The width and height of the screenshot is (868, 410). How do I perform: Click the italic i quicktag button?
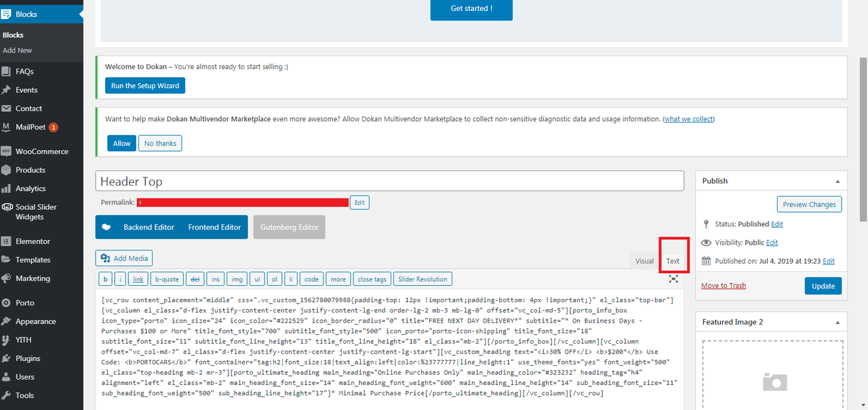click(x=120, y=279)
